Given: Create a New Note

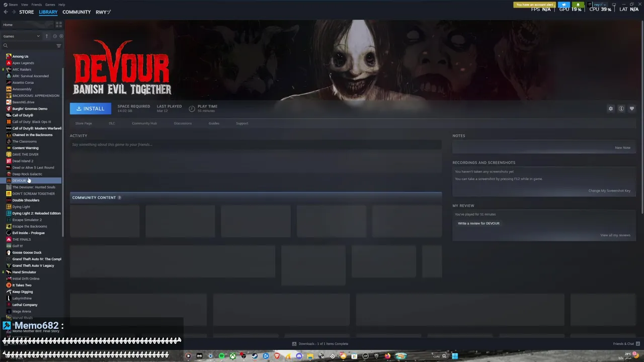Looking at the screenshot, I should click(x=622, y=148).
